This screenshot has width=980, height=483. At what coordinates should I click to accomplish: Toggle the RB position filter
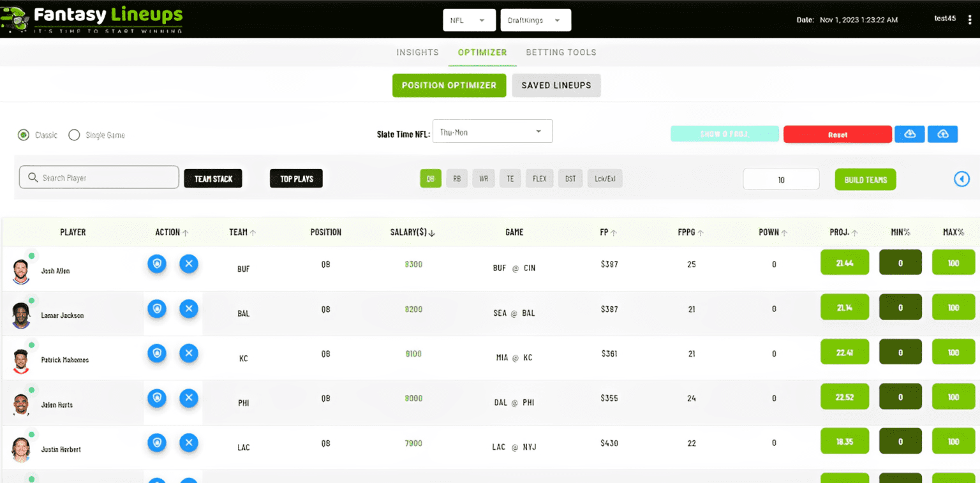(457, 178)
